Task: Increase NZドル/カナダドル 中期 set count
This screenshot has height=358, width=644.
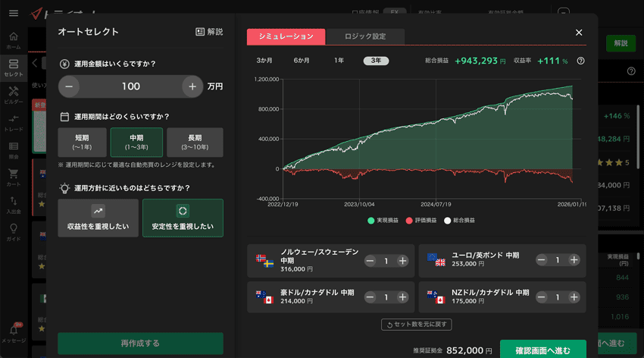Action: coord(574,297)
